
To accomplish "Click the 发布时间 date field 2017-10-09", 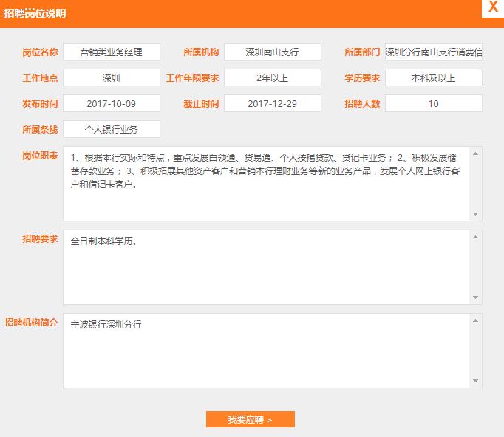I will coord(111,103).
